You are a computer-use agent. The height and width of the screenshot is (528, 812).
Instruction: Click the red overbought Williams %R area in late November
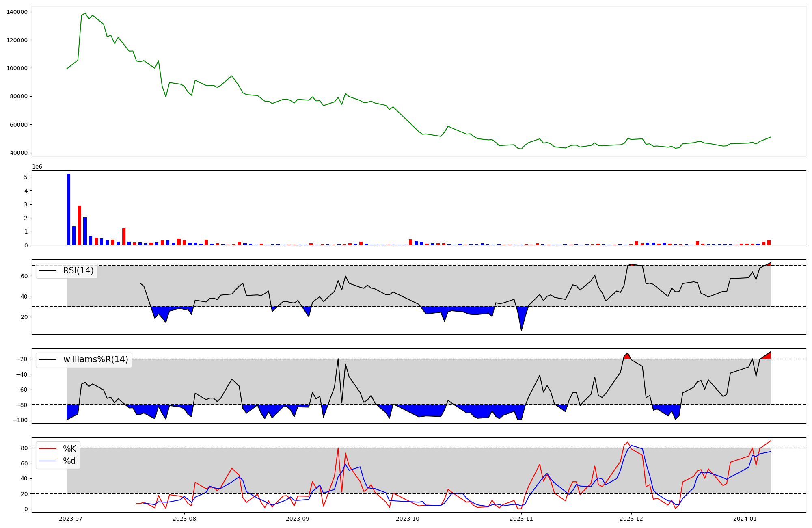(627, 356)
